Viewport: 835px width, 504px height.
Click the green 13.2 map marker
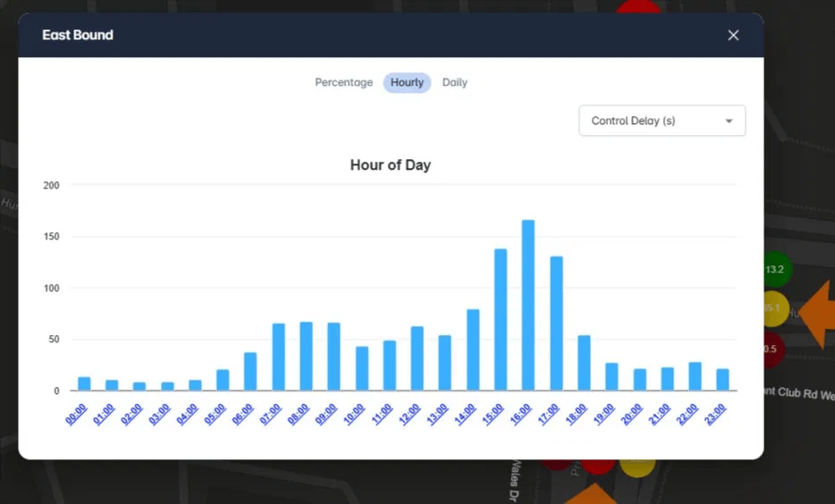point(778,269)
